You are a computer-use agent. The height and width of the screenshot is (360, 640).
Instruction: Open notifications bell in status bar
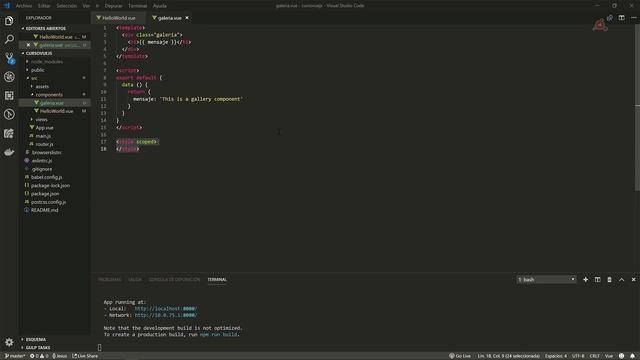[x=632, y=356]
